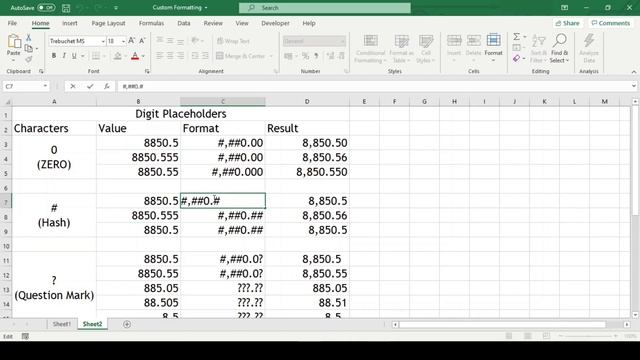Click the Sort & Filter icon
Viewport: 640px width, 360px height.
(539, 41)
